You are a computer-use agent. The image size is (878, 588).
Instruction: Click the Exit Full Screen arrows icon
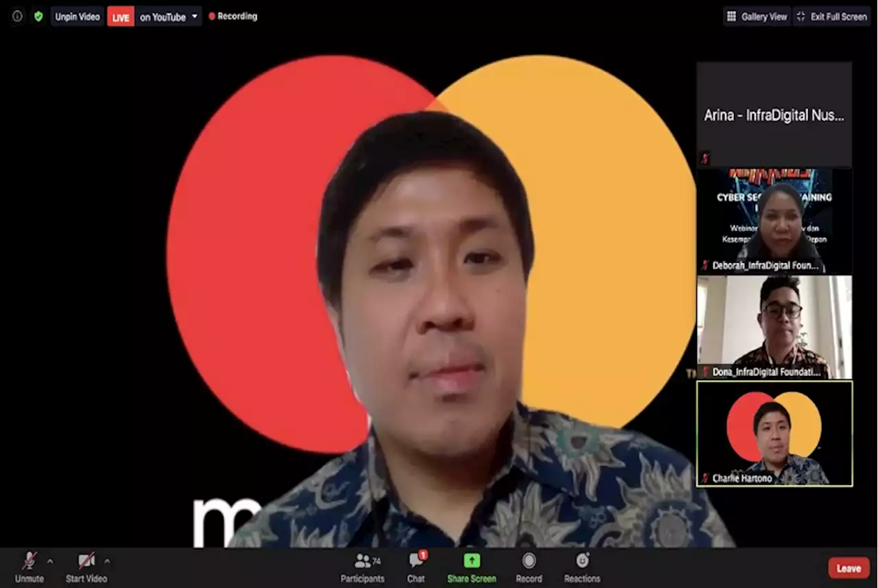point(802,16)
